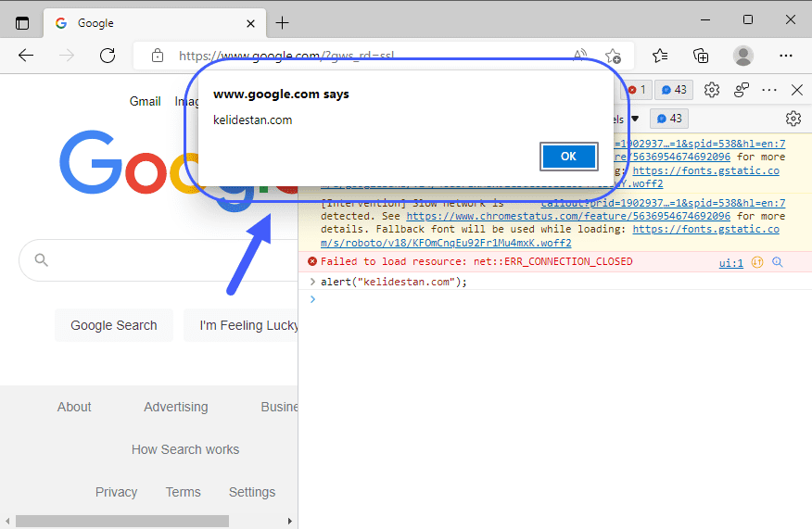Image resolution: width=812 pixels, height=529 pixels.
Task: Minimize the browser window
Action: (705, 20)
